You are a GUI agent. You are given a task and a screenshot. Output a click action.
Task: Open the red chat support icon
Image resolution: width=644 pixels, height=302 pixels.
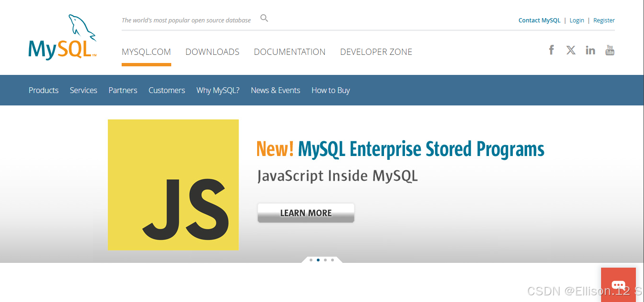click(618, 285)
